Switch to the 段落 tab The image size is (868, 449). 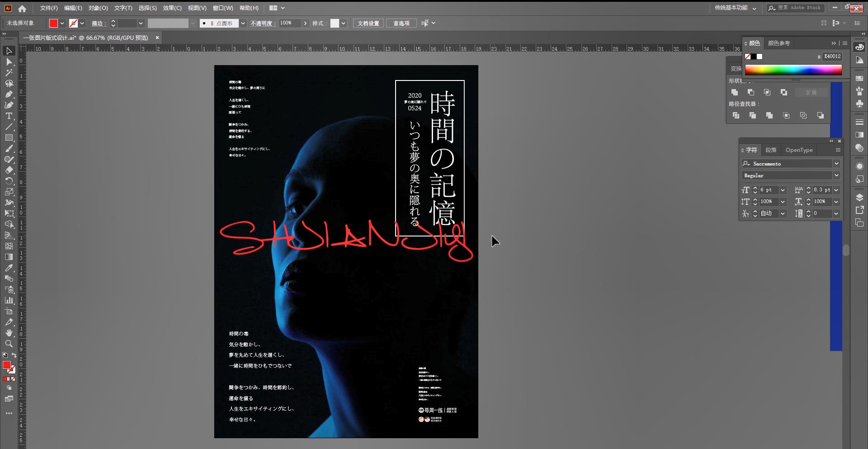pos(771,150)
